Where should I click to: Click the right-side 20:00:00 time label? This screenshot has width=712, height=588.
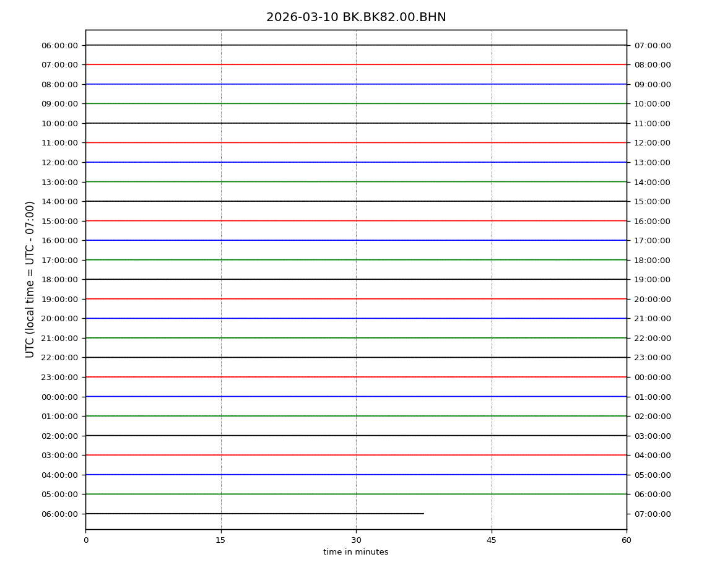[x=652, y=299]
